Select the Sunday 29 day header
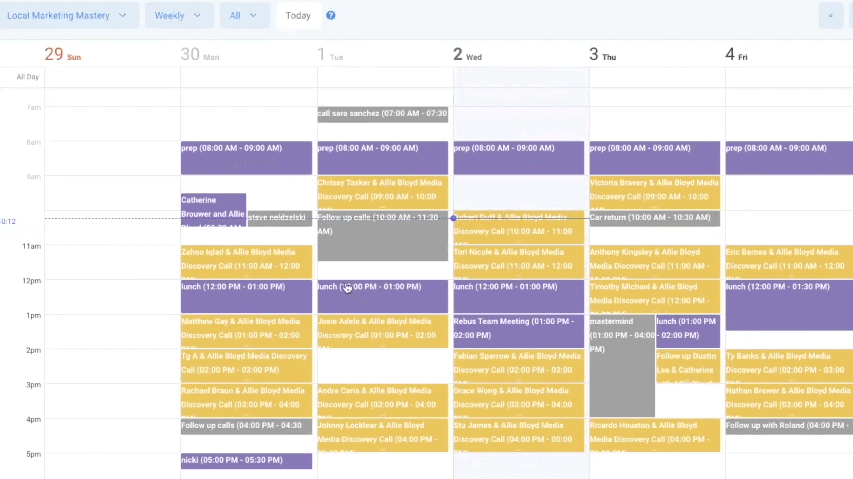This screenshot has width=853, height=479. coord(63,54)
